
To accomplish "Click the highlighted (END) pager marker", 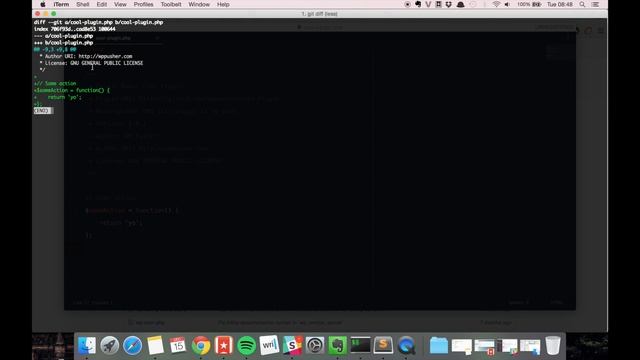I will pos(41,111).
